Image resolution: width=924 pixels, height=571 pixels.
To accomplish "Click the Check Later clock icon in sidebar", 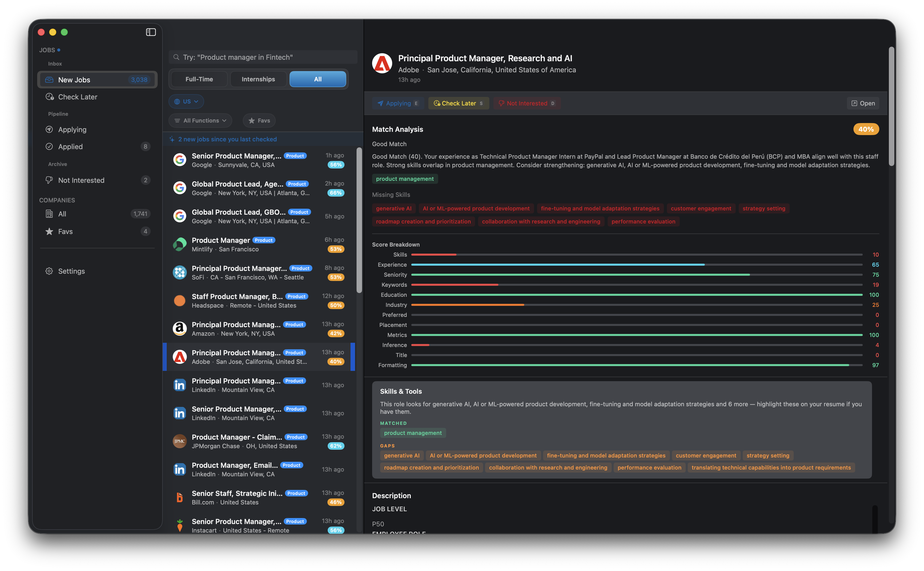I will 49,97.
